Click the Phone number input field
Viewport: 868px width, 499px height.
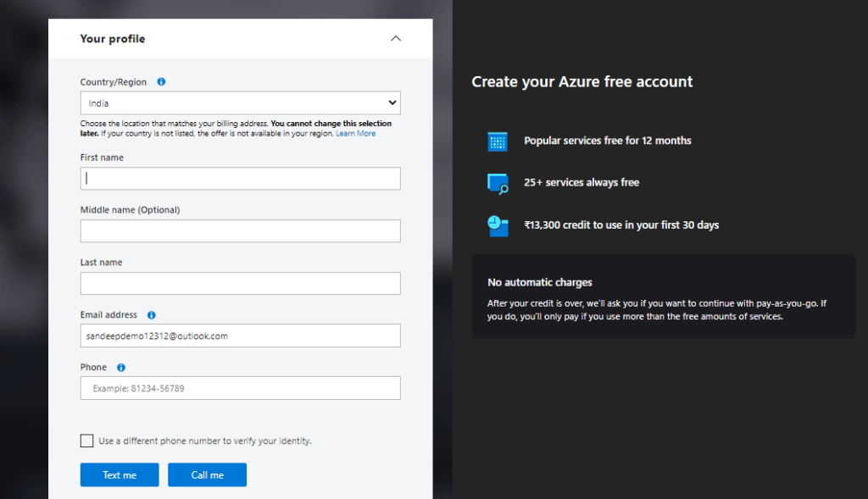[x=240, y=388]
